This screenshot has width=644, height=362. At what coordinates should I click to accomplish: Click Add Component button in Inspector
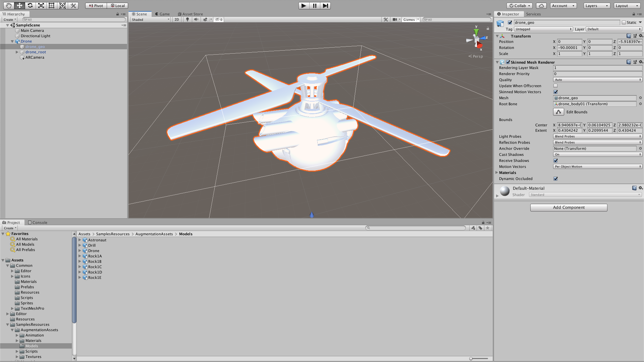pos(569,207)
